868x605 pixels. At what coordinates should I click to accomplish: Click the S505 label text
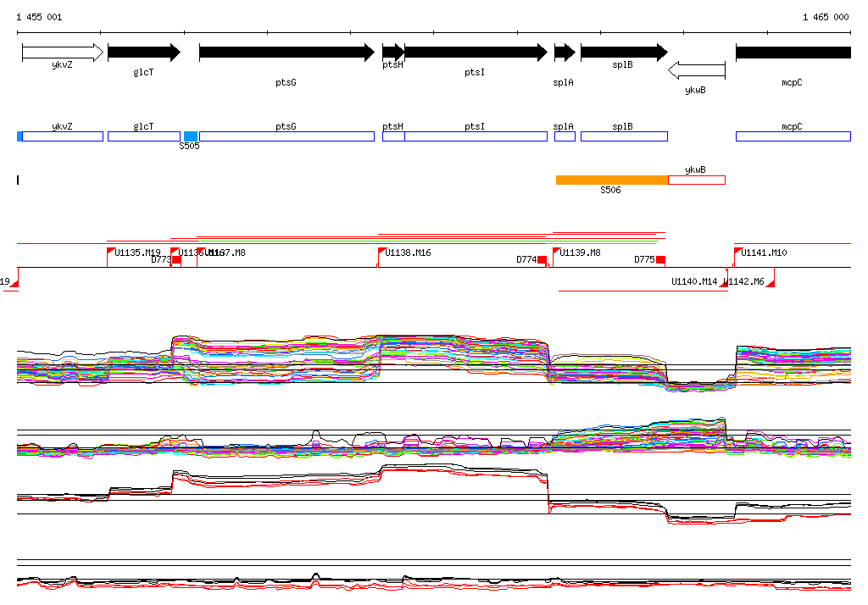click(x=189, y=146)
